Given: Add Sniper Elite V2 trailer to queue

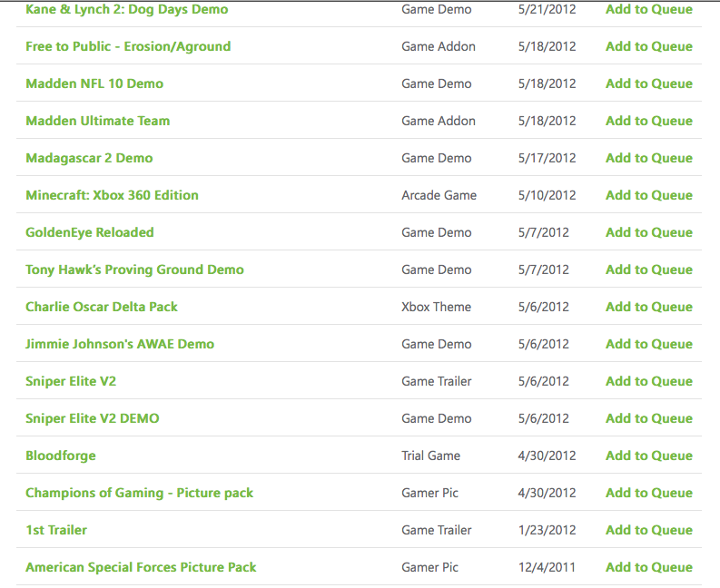Looking at the screenshot, I should click(649, 381).
